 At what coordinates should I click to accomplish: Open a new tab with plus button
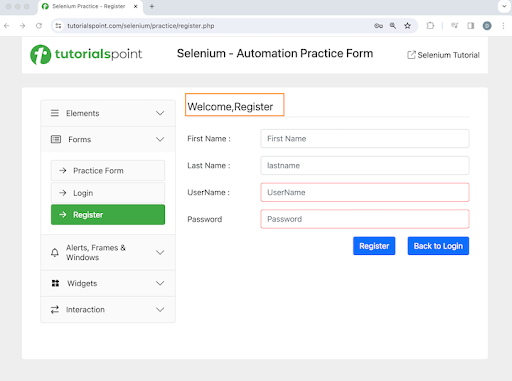[152, 6]
